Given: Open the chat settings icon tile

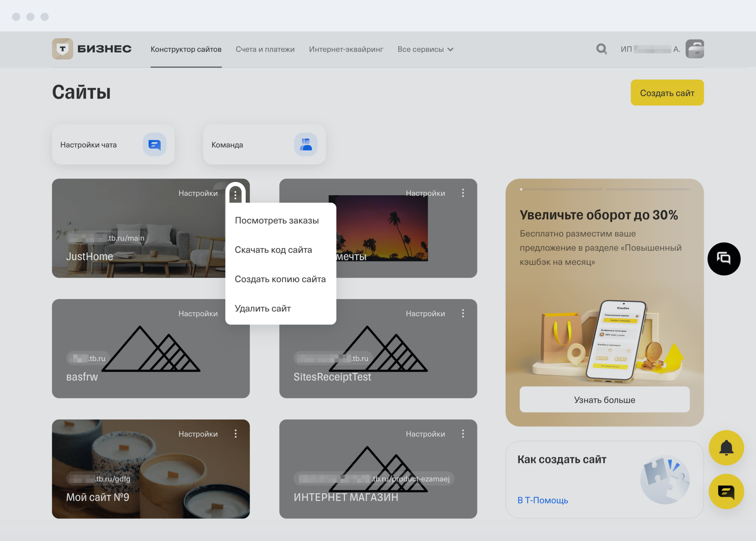Looking at the screenshot, I should click(155, 145).
